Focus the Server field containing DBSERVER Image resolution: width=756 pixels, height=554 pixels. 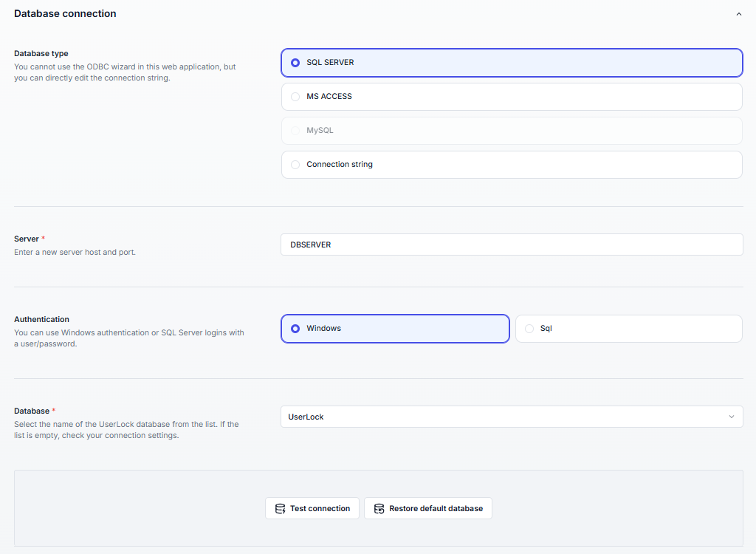(x=511, y=244)
